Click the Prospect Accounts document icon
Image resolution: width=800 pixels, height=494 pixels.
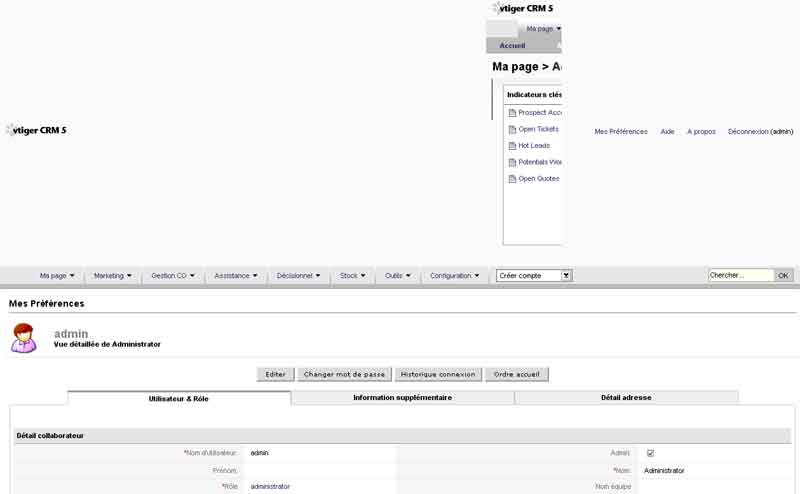pos(512,113)
